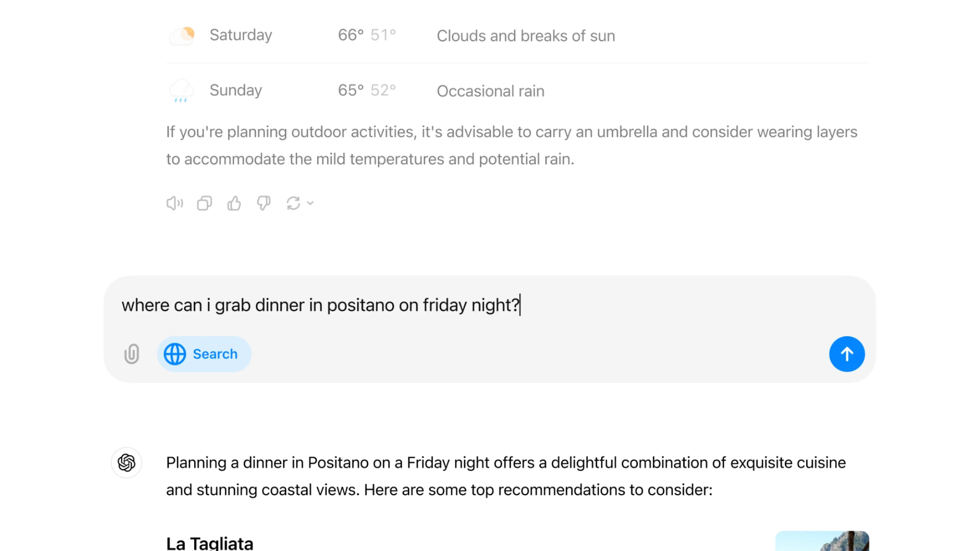The width and height of the screenshot is (980, 551).
Task: Give the response a thumbs up
Action: [x=234, y=203]
